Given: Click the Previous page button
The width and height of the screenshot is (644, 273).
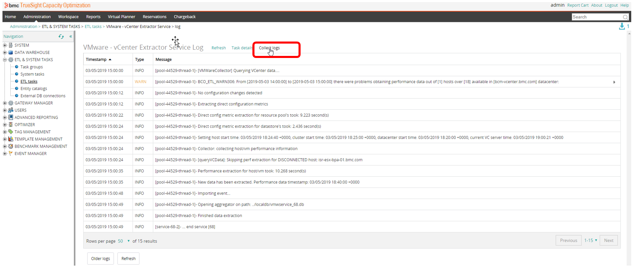Looking at the screenshot, I should click(x=568, y=241).
